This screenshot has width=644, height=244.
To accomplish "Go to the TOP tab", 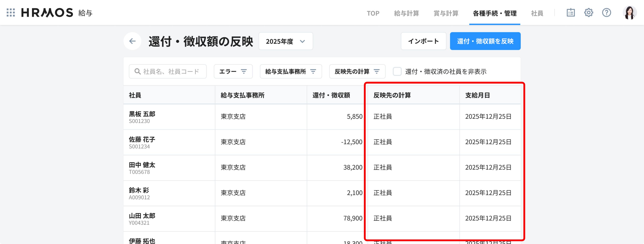I will click(x=373, y=13).
